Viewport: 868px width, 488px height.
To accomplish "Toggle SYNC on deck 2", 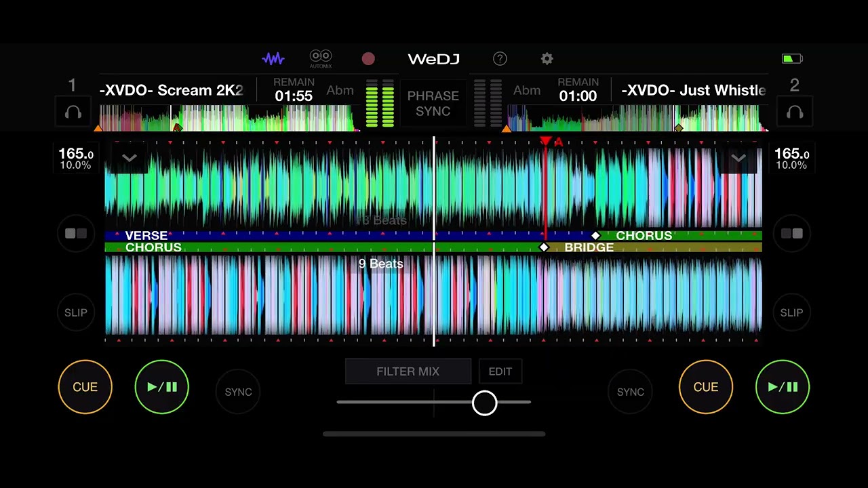I will click(x=630, y=392).
